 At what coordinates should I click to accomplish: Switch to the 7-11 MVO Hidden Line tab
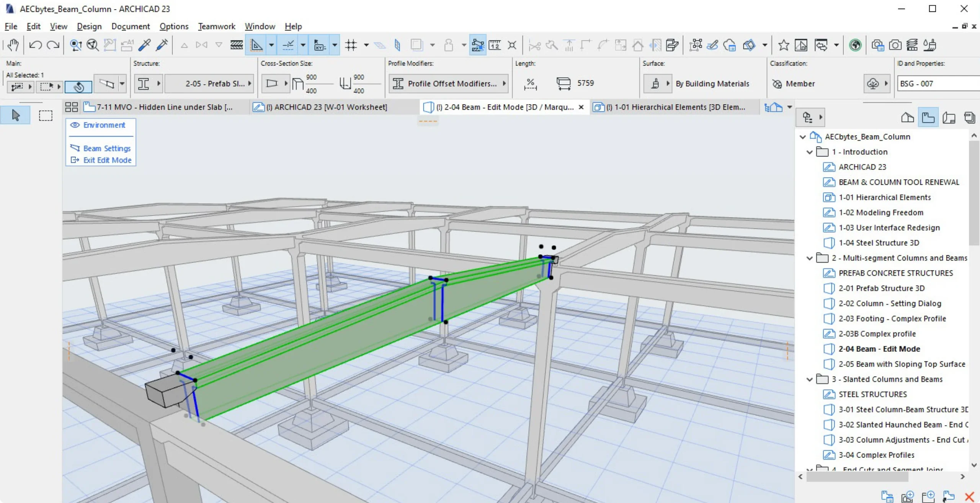[165, 107]
